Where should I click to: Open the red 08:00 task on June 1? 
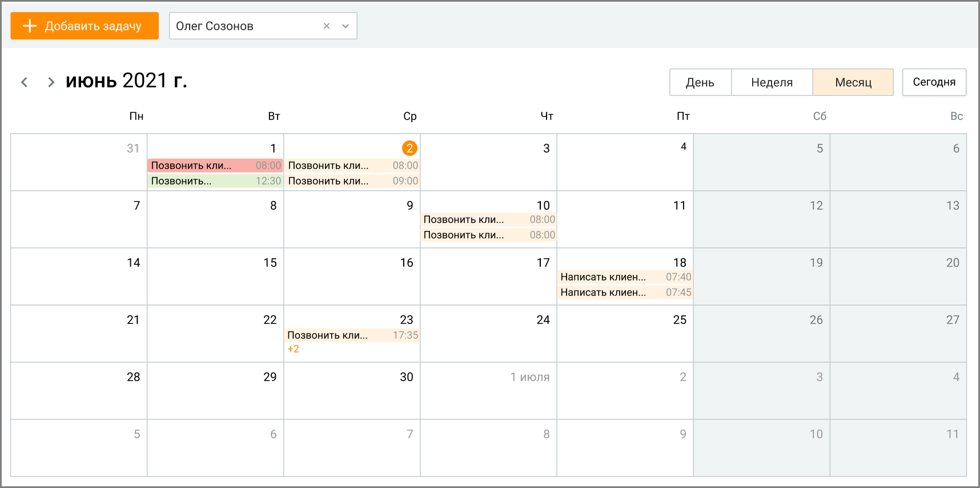[x=215, y=166]
